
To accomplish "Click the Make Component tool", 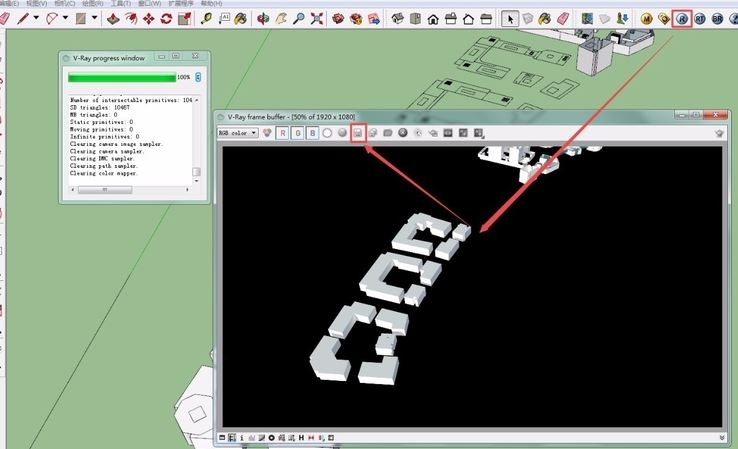I will (x=528, y=19).
